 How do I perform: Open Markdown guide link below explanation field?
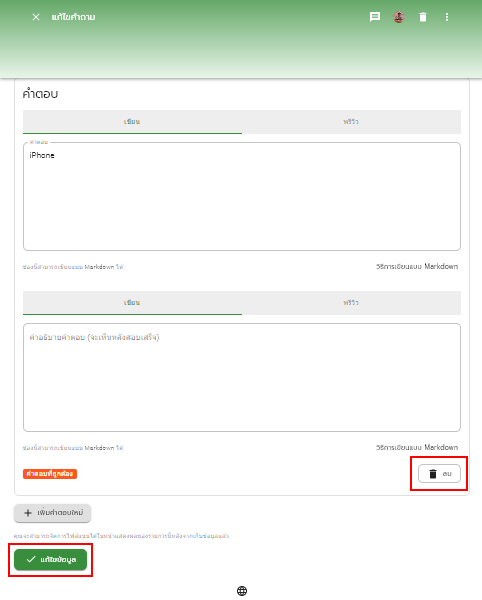point(417,447)
